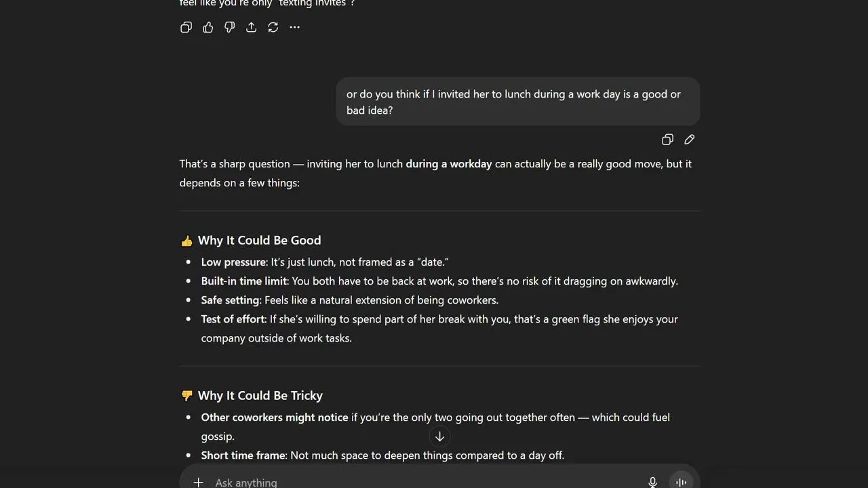The image size is (868, 488).
Task: Click the 'Short time frame' bullet
Action: 382,455
